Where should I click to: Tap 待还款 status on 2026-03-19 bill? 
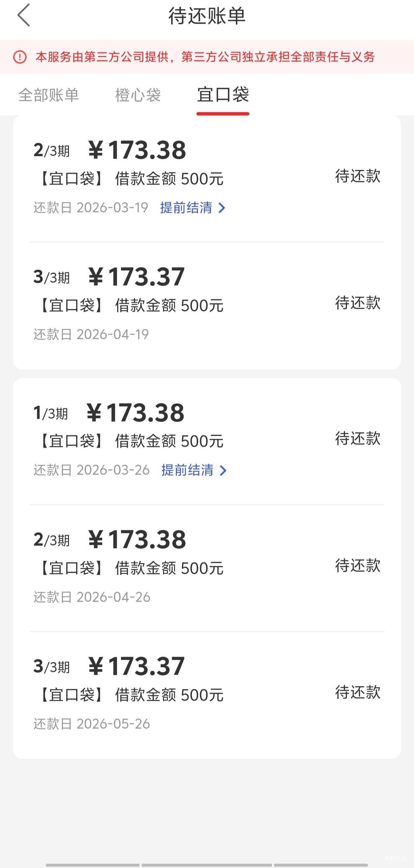click(357, 176)
